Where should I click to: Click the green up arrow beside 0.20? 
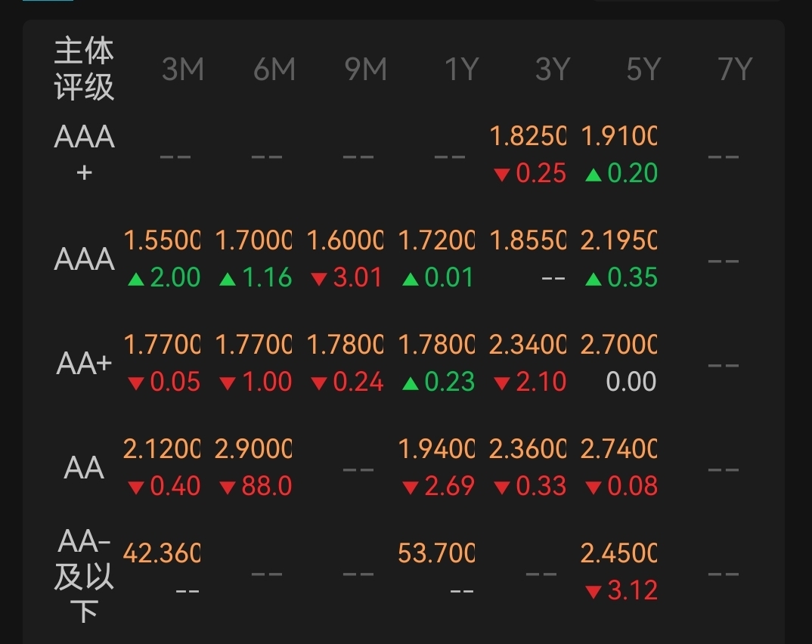[x=593, y=175]
